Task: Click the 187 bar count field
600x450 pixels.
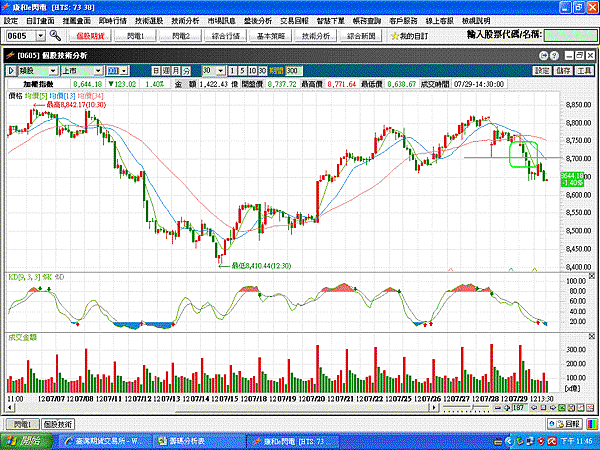Action: (x=520, y=408)
